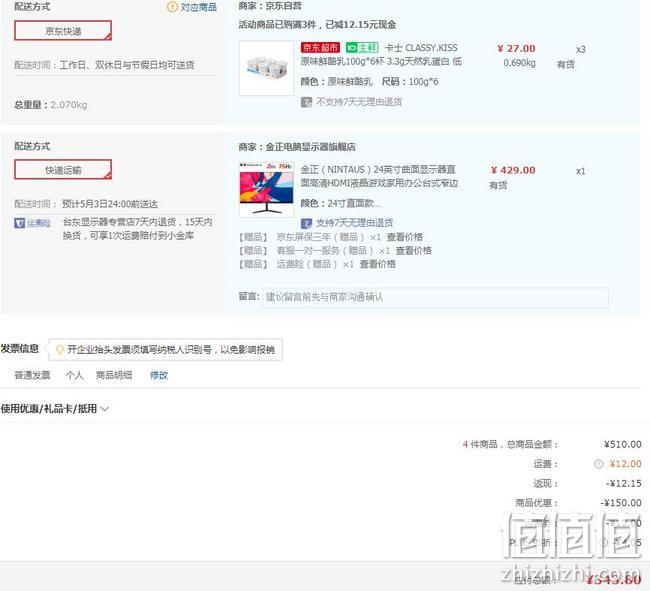The image size is (650, 591).
Task: Click 修改 to edit invoice info
Action: pos(159,375)
